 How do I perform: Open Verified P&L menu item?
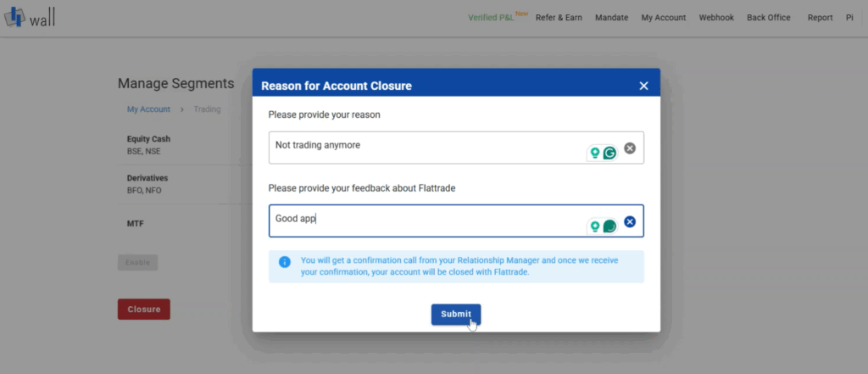491,18
